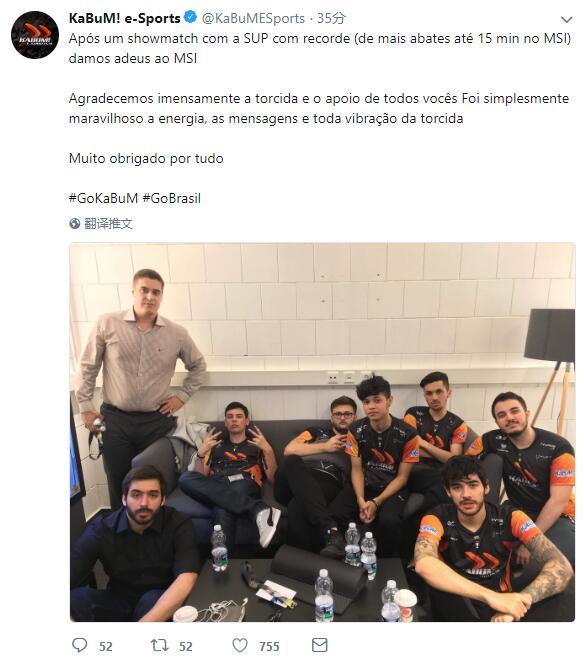The width and height of the screenshot is (584, 660).
Task: Click the retweet arrows icon
Action: point(160,645)
